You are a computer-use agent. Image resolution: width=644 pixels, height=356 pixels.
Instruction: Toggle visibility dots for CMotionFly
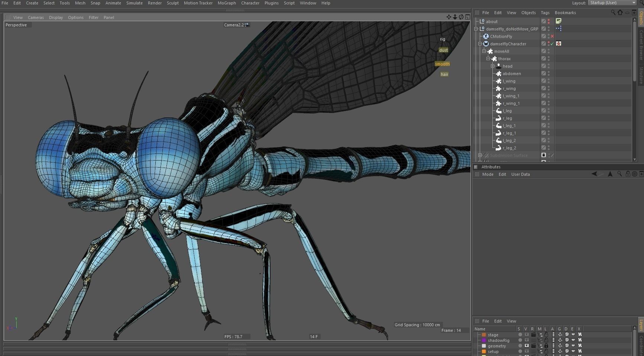[548, 36]
